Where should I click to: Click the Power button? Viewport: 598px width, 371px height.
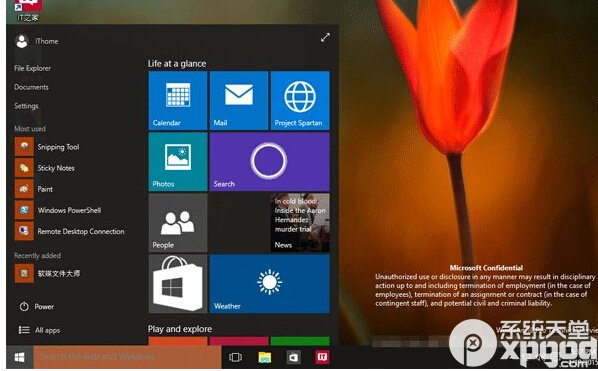[37, 307]
